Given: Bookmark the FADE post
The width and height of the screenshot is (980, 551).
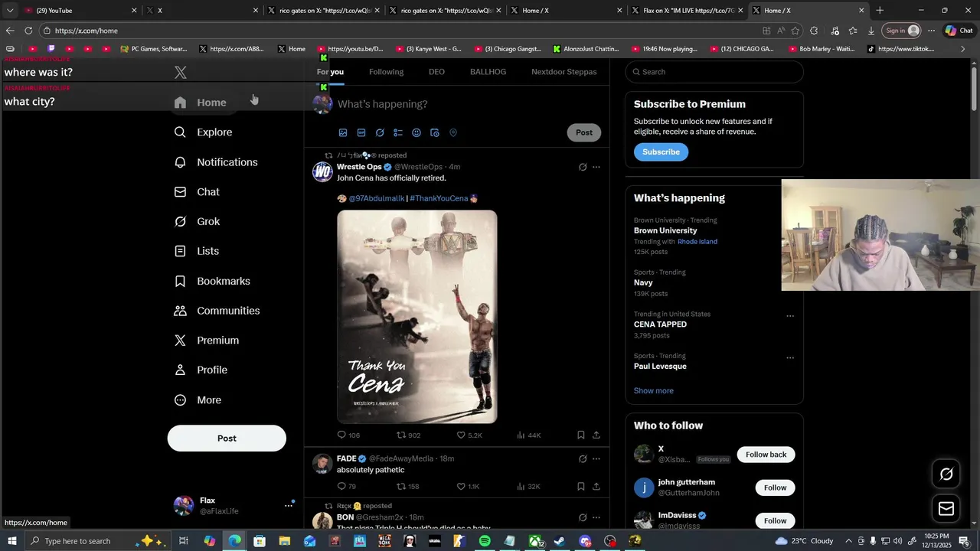Looking at the screenshot, I should click(581, 486).
